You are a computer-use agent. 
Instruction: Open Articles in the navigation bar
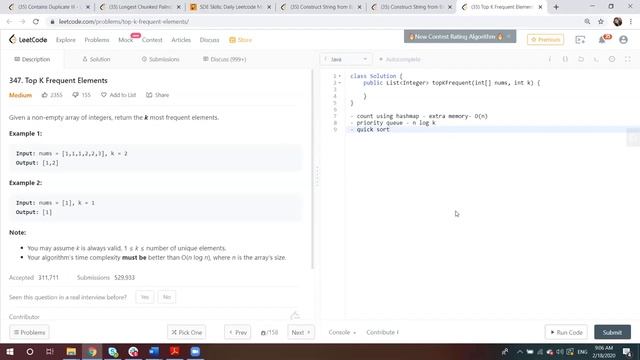coord(181,40)
